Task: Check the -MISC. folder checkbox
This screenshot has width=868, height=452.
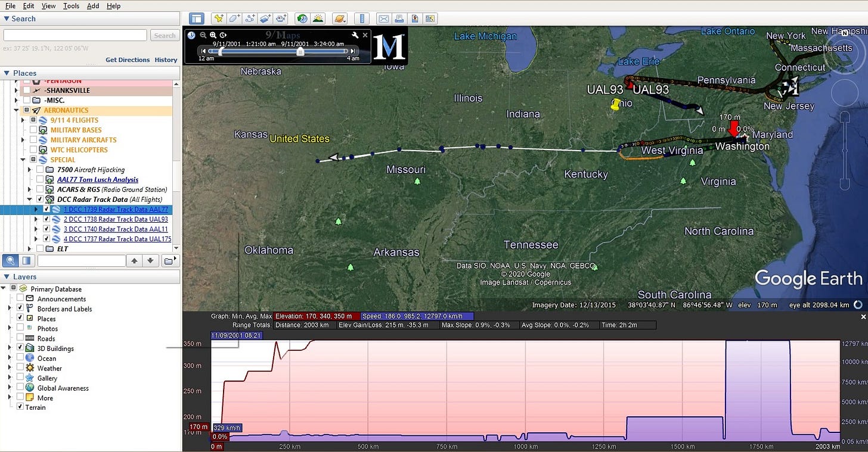Action: tap(26, 100)
